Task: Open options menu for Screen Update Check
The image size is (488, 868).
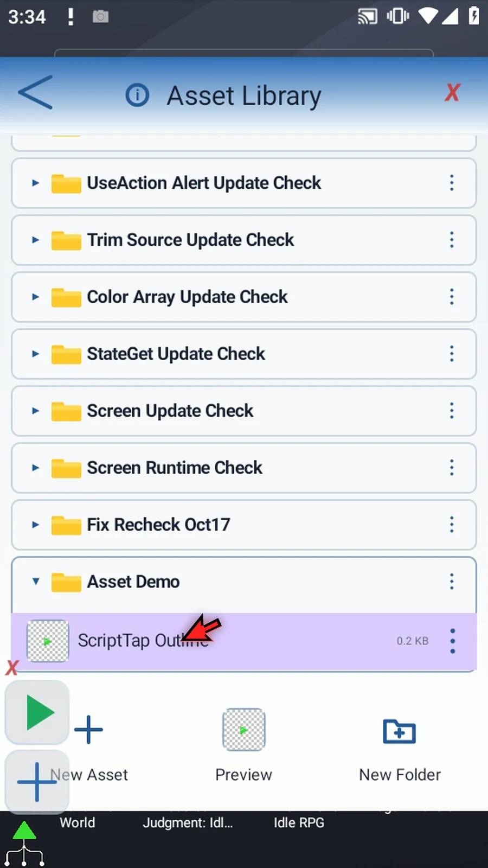Action: tap(452, 411)
